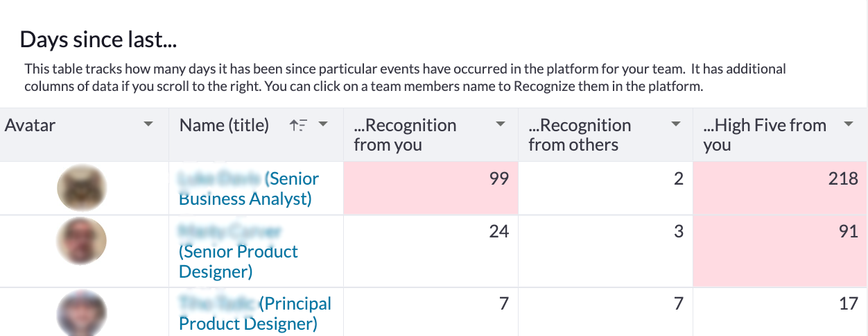868x336 pixels.
Task: Click the pink cell showing 99 days
Action: pos(431,188)
